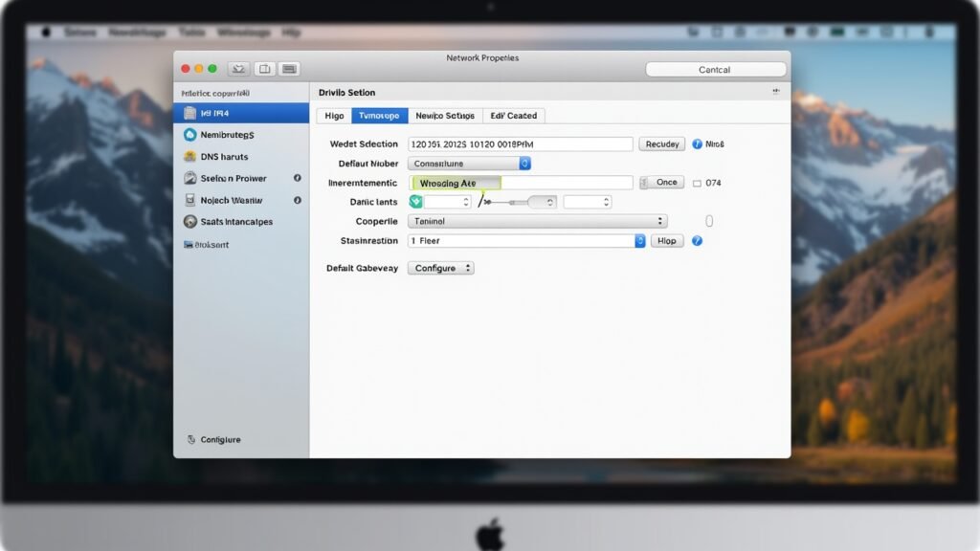Click the blue help icon next to Hlop
Viewport: 980px width, 551px height.
tap(697, 241)
